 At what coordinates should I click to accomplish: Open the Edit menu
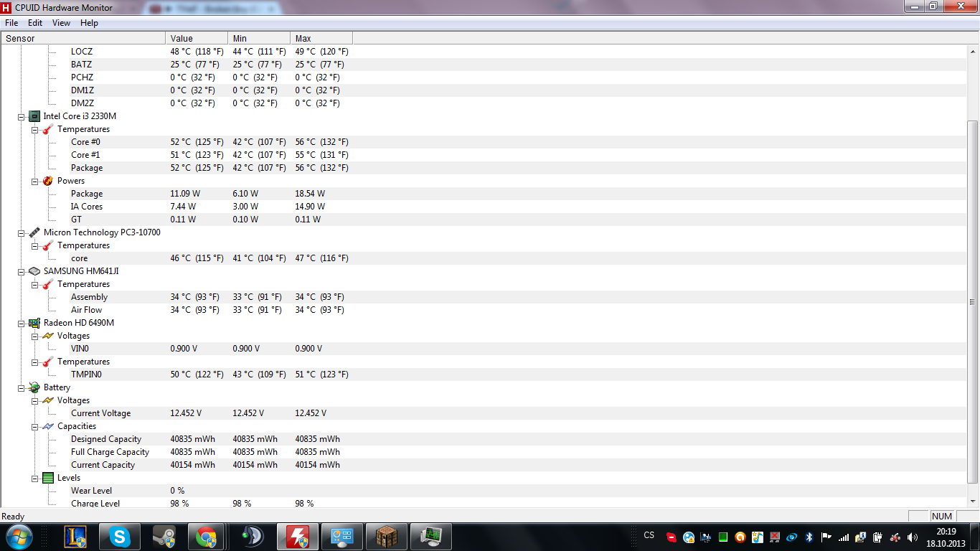point(35,23)
